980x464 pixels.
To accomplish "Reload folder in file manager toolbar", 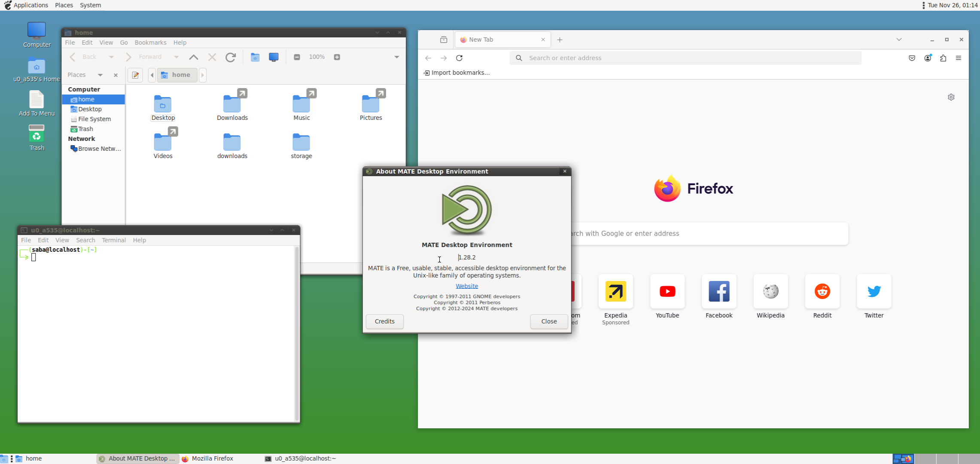I will [231, 57].
